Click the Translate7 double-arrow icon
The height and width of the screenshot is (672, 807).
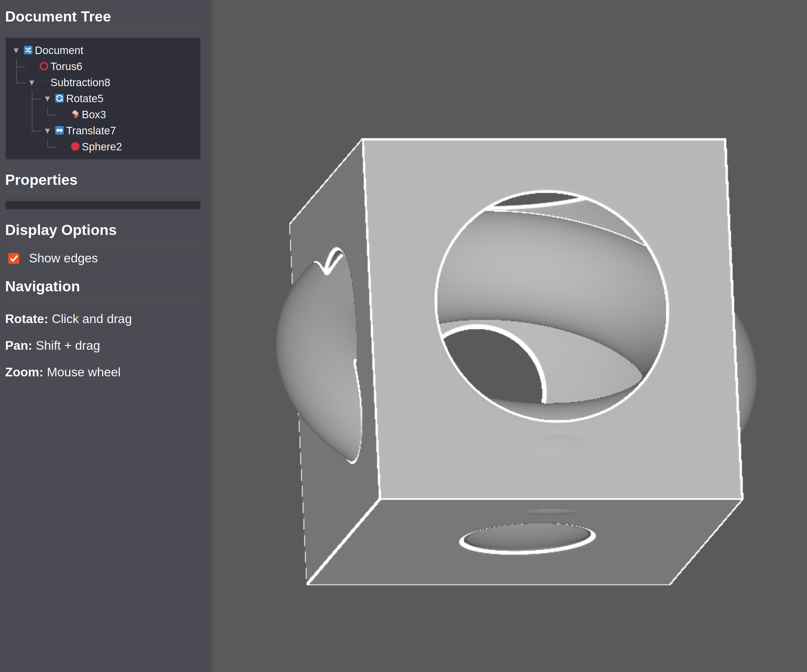tap(59, 130)
